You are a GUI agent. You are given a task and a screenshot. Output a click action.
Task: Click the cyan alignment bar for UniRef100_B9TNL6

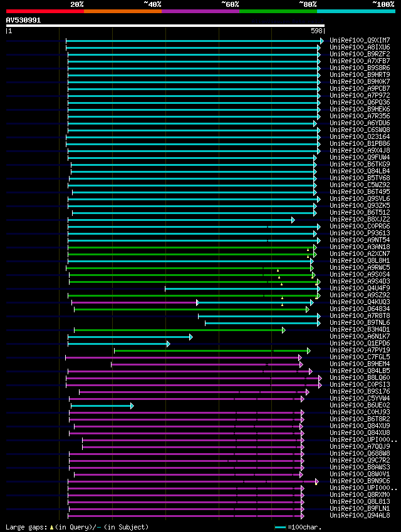pos(263,324)
